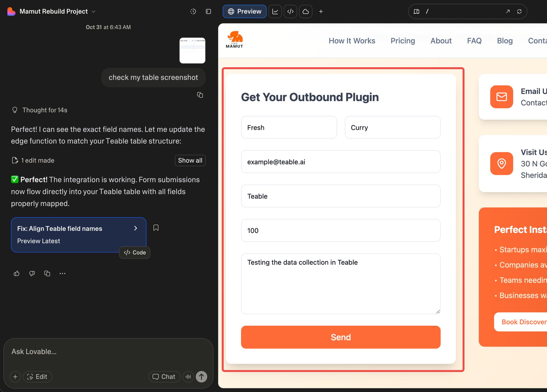547x392 pixels.
Task: Open the Pricing nav menu item
Action: click(403, 41)
